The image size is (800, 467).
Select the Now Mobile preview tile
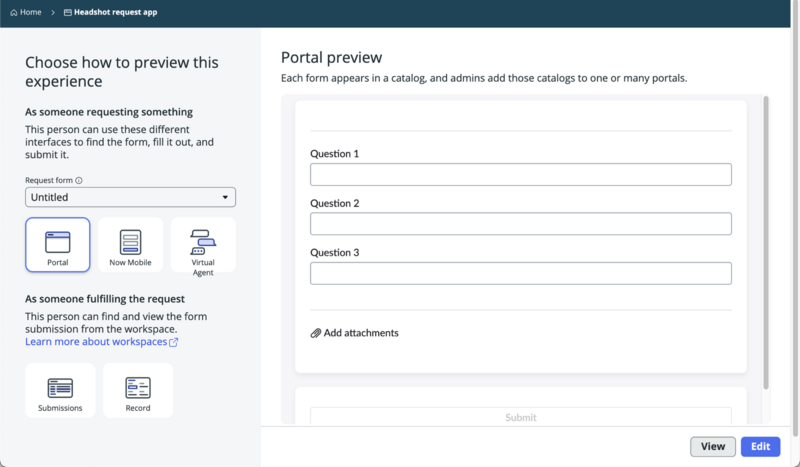pyautogui.click(x=130, y=245)
